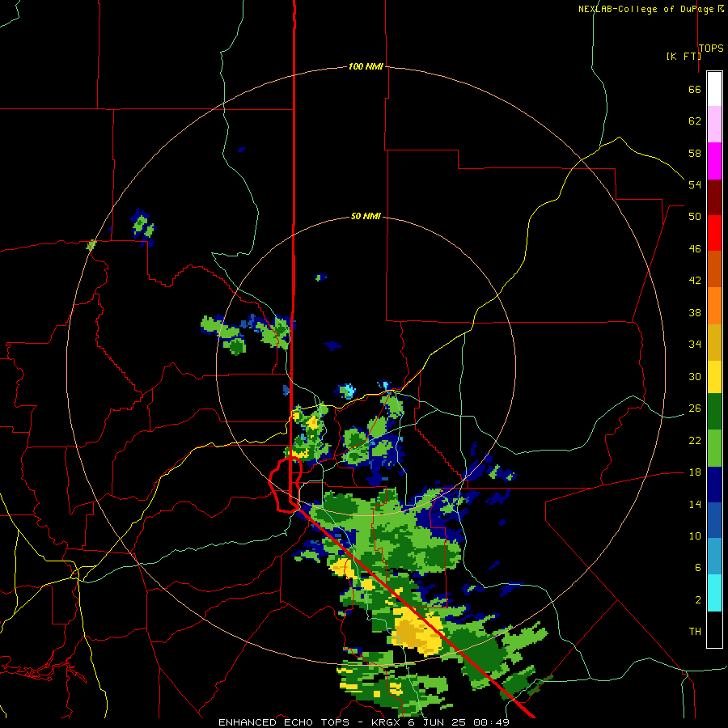The height and width of the screenshot is (728, 728).
Task: Click the navy blue 14–18 kft legend swatch
Action: pos(714,485)
